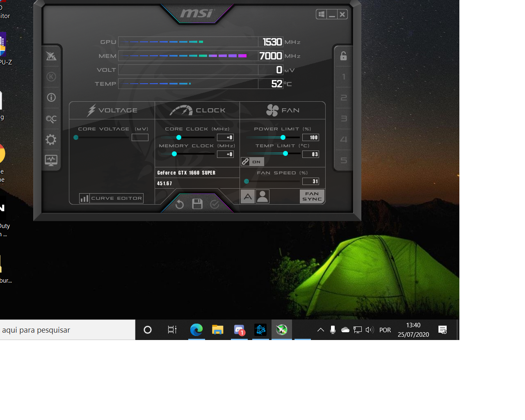The width and height of the screenshot is (525, 420).
Task: Click the Voltage section header
Action: point(112,110)
